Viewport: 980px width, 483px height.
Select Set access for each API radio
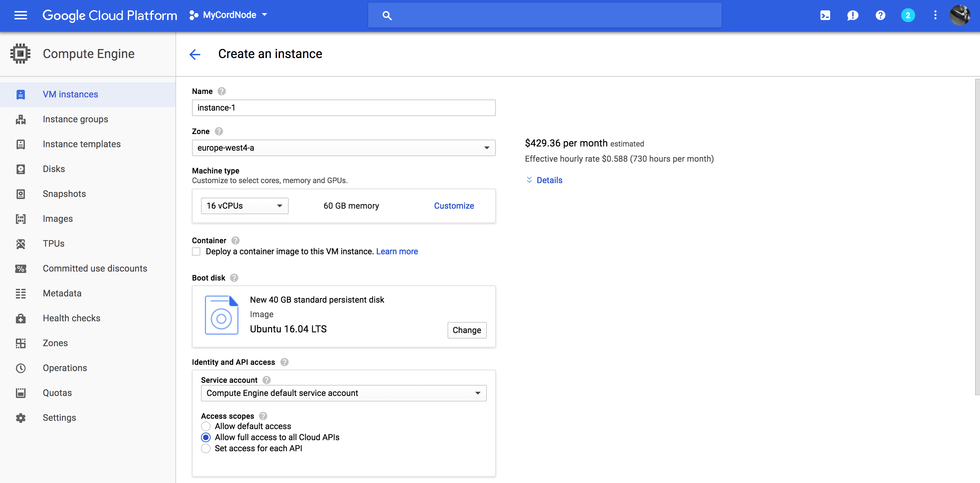pyautogui.click(x=206, y=448)
